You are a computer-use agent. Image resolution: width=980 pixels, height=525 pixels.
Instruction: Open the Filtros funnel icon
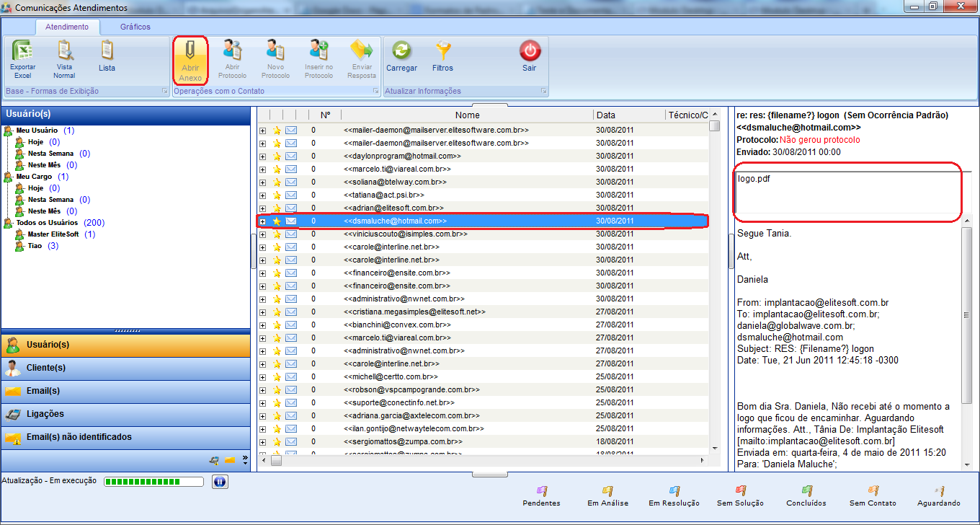pos(442,52)
